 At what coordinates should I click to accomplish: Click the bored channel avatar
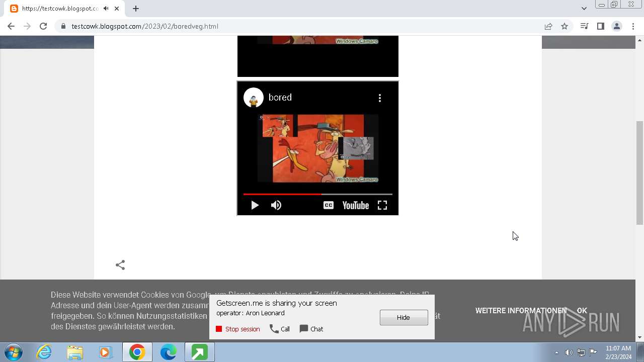(254, 98)
